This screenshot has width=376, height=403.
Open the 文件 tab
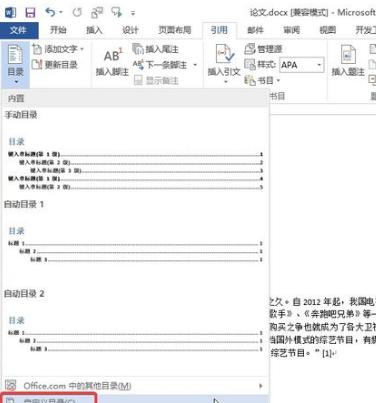click(18, 30)
